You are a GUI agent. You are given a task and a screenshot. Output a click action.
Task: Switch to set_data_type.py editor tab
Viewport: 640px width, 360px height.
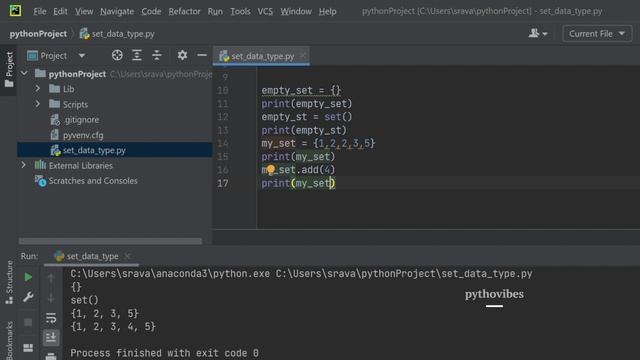(x=262, y=56)
